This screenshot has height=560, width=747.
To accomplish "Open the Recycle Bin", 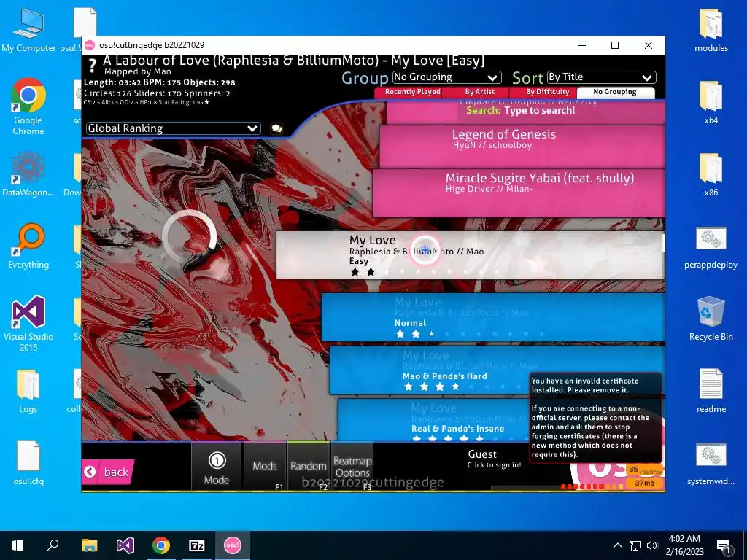I will (x=711, y=319).
